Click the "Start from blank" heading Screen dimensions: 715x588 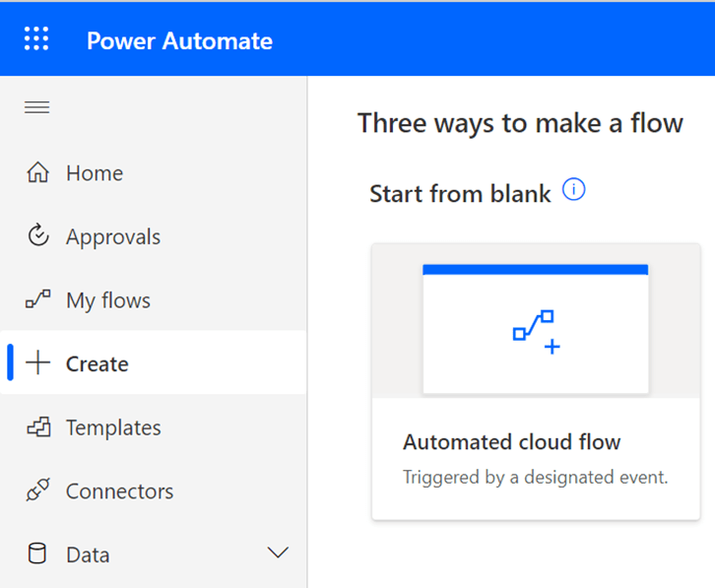(460, 193)
